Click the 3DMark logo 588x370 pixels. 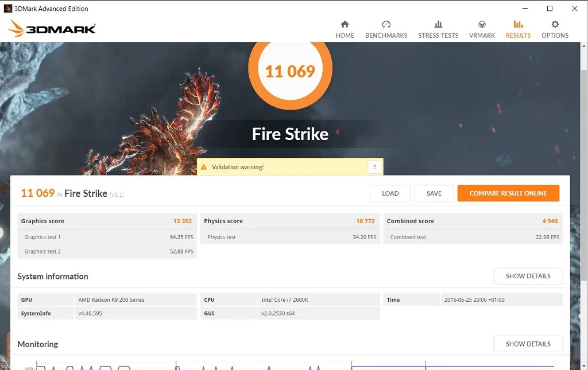click(x=52, y=28)
